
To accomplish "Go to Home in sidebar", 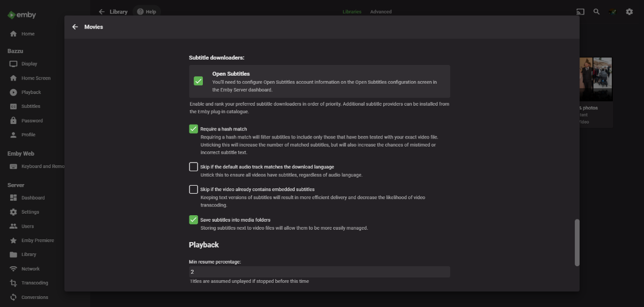I will pyautogui.click(x=28, y=34).
